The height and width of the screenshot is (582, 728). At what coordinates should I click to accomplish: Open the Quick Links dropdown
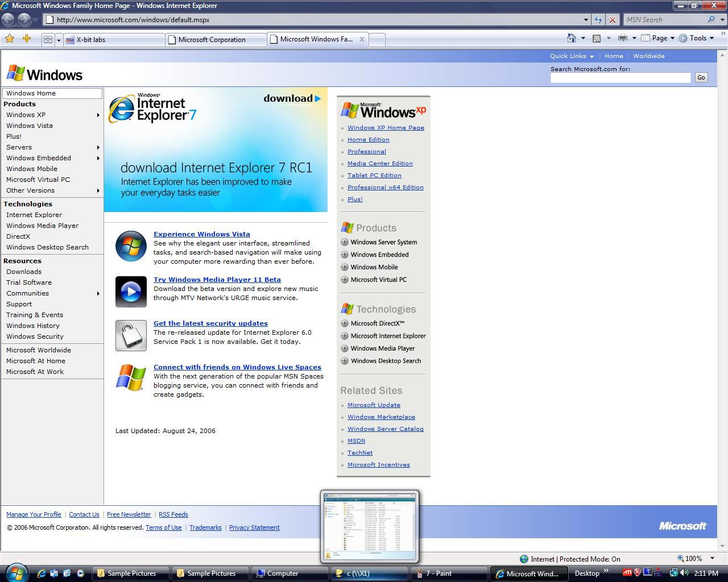[x=572, y=56]
